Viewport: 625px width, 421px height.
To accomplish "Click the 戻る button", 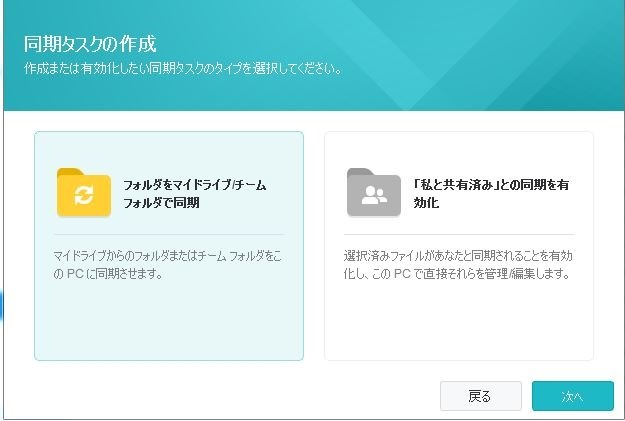I will tap(481, 396).
